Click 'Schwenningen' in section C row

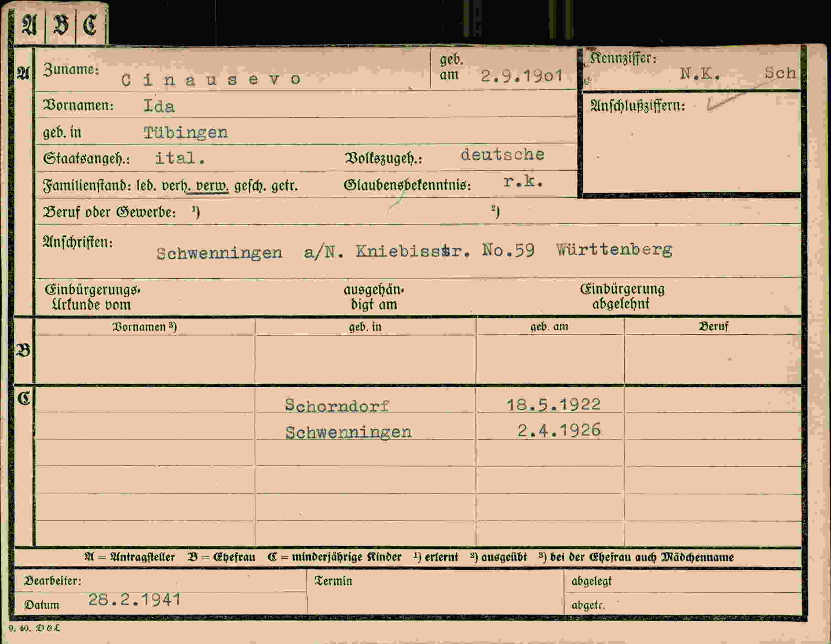pos(348,432)
